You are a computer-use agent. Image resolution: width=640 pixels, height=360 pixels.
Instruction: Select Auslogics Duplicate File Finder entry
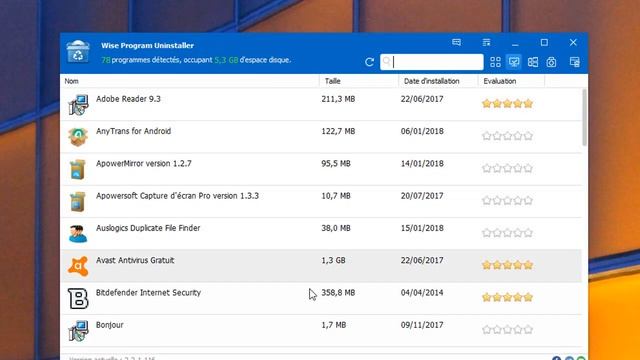coord(321,233)
